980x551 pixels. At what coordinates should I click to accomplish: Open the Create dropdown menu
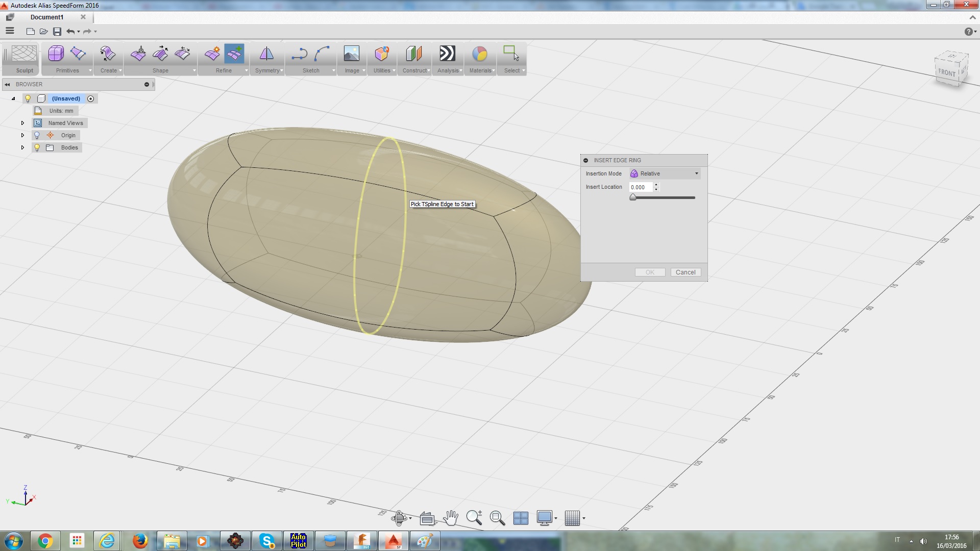pos(120,71)
